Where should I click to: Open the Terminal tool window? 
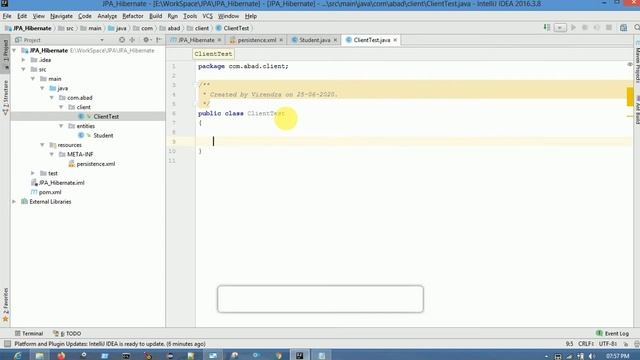(29, 333)
